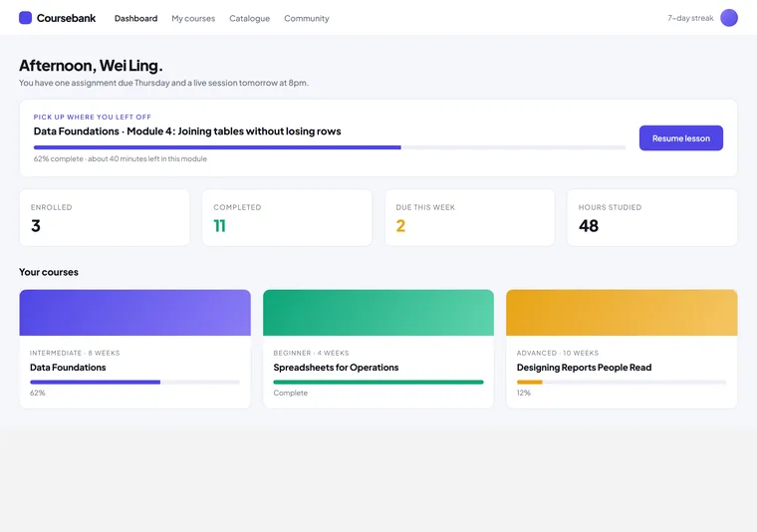The image size is (757, 532).
Task: Click the 7-day streak indicator
Action: [x=690, y=18]
